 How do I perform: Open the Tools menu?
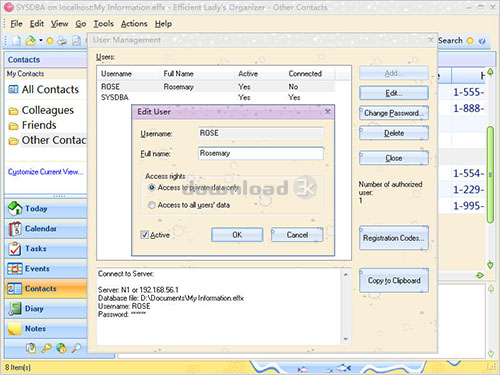[x=103, y=24]
